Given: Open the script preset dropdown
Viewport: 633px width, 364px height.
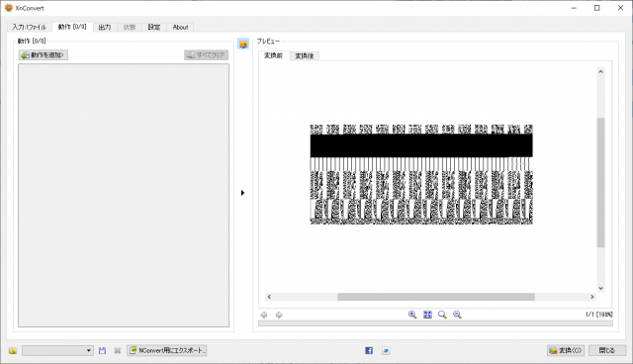Looking at the screenshot, I should (57, 351).
